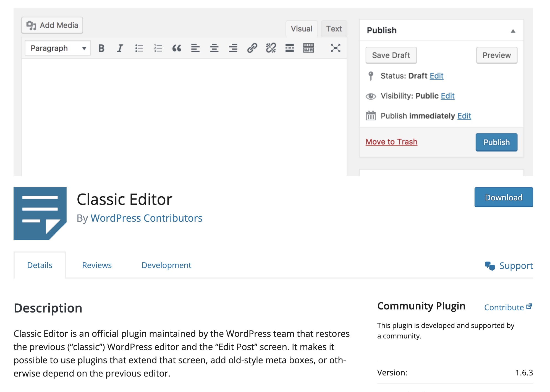Open the Paragraph format dropdown
Screen dimensions: 550x392
click(58, 48)
